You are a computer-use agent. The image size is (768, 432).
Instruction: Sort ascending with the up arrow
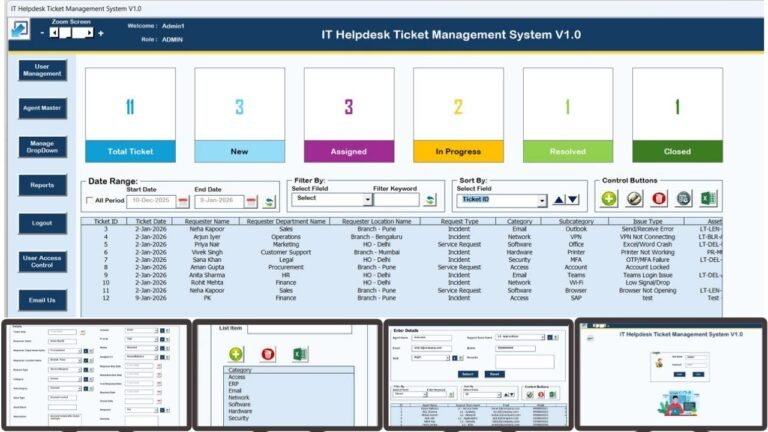tap(558, 200)
